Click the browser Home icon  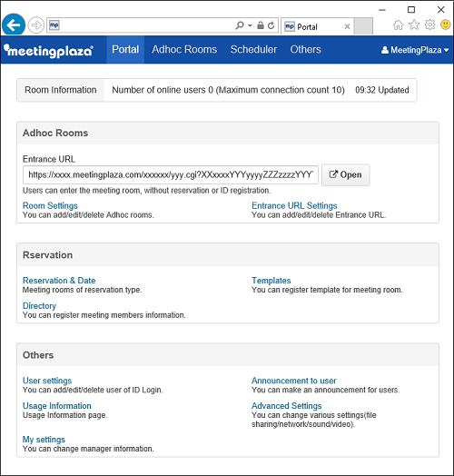[399, 25]
